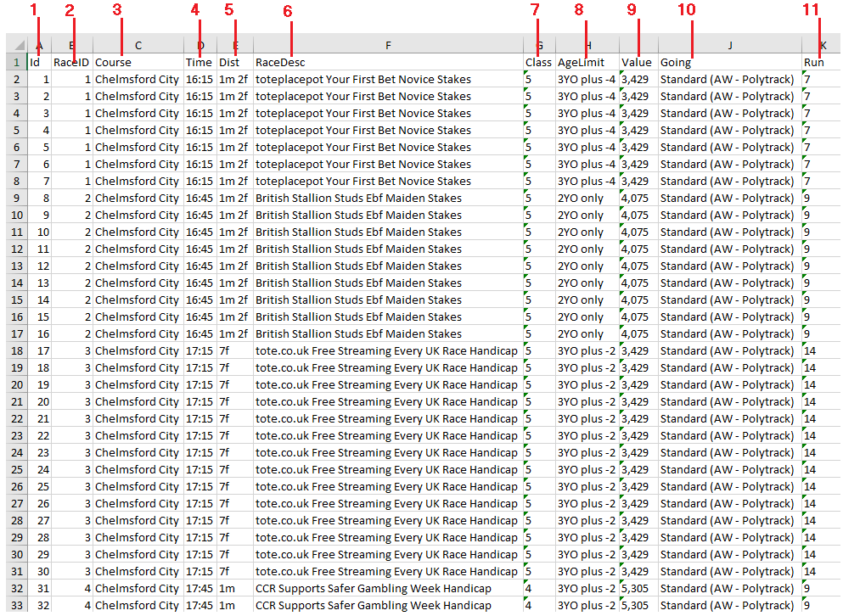843x616 pixels.
Task: Click the Id header cell in A1
Action: pos(39,62)
